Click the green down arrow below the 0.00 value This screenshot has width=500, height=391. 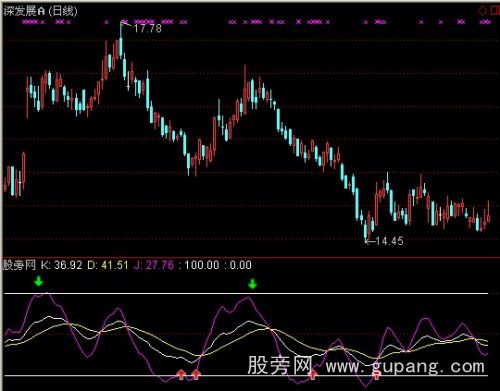(x=253, y=284)
